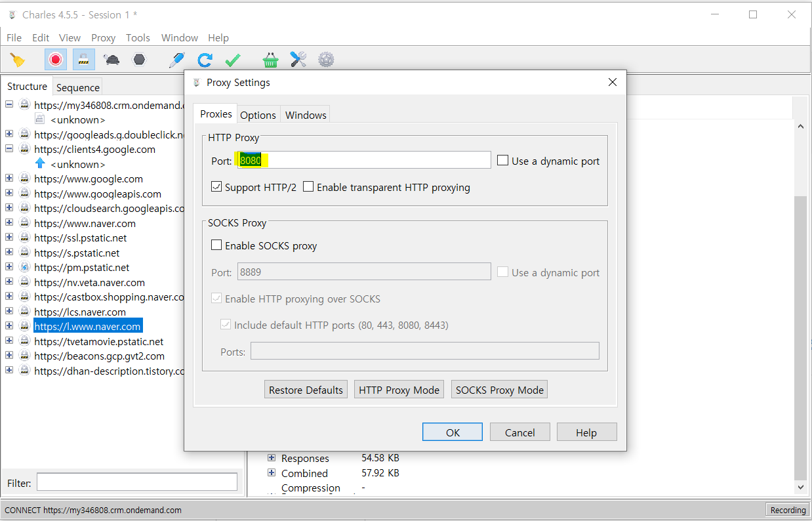
Task: Expand the l.www.naver.com node
Action: coord(9,326)
